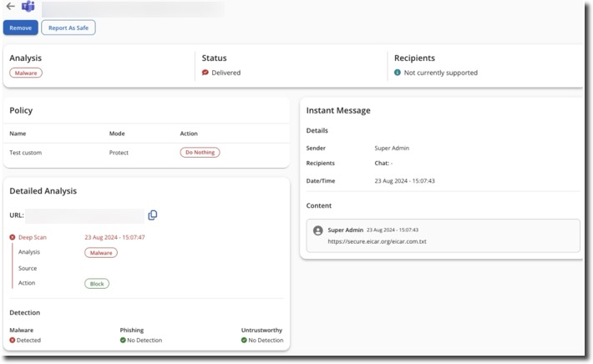593x364 pixels.
Task: Click the red Deep Scan error icon
Action: pos(13,237)
